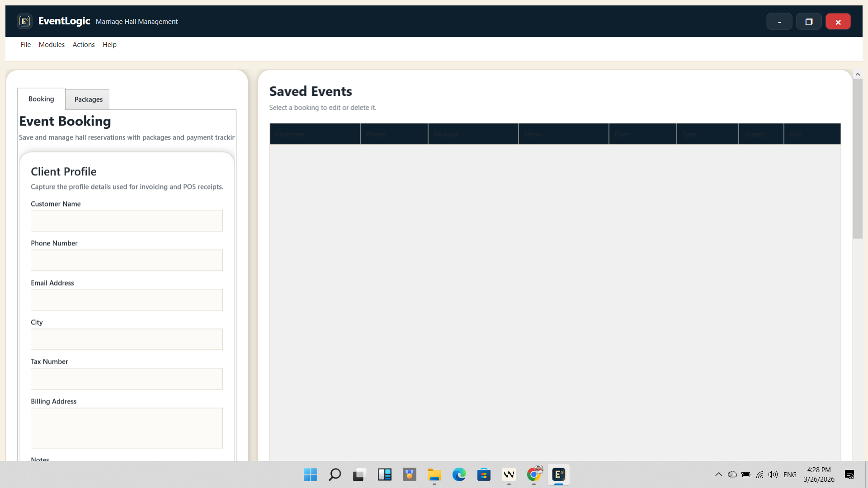Viewport: 868px width, 488px height.
Task: Click the EventLogic logo in the title bar
Action: pos(25,21)
